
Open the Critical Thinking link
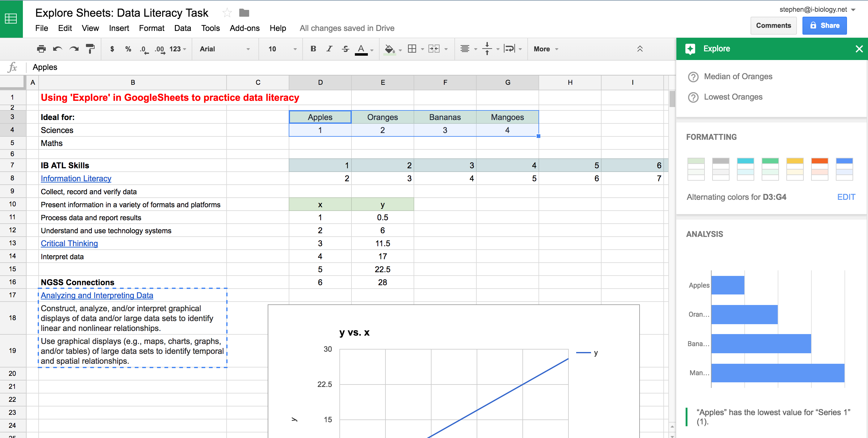tap(69, 243)
